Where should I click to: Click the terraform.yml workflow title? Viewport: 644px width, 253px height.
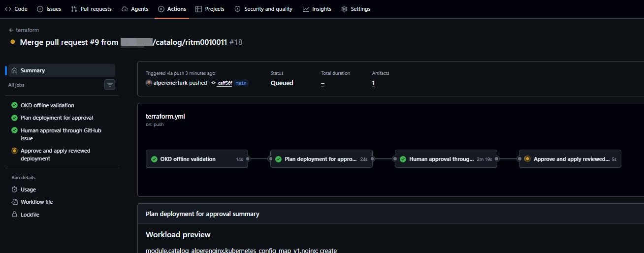pos(165,117)
